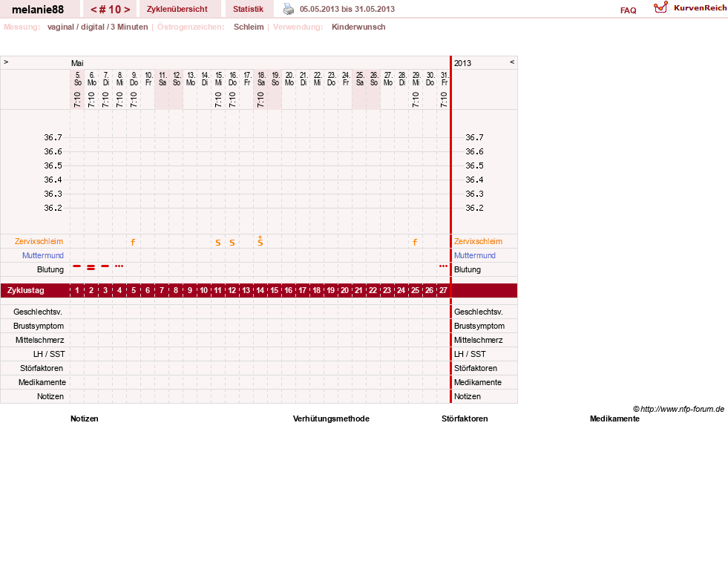Click the spotting dots on 31. Fr
Viewport: 728px width, 581px height.
click(443, 266)
